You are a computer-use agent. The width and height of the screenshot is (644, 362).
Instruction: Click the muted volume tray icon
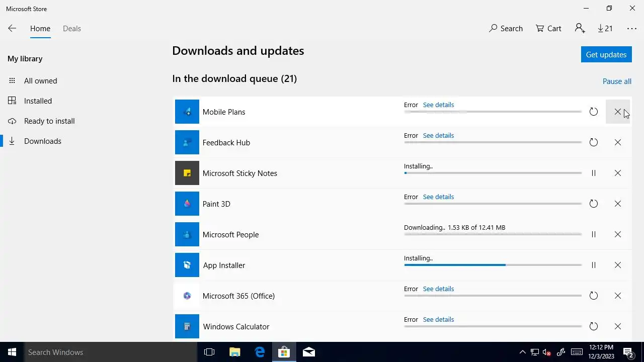[x=547, y=352]
